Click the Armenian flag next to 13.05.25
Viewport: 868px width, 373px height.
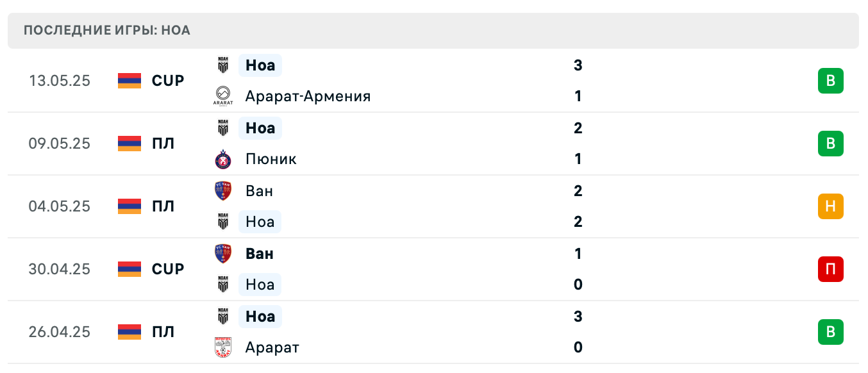pos(128,81)
